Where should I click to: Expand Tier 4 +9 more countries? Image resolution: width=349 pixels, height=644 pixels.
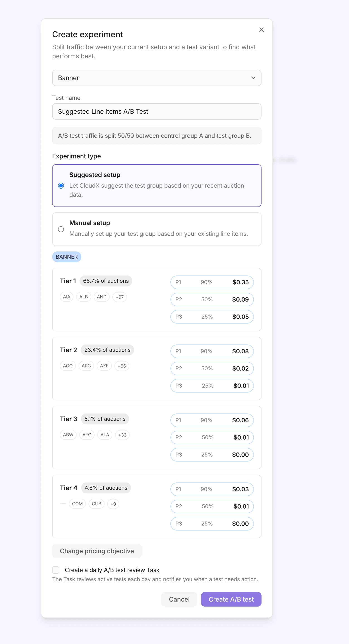(113, 504)
